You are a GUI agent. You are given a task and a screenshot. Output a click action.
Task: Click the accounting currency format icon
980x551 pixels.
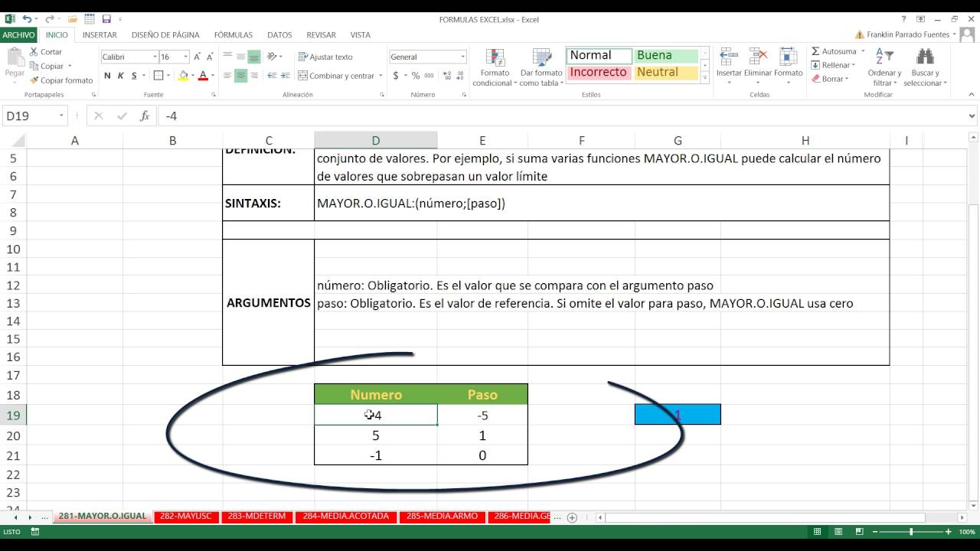[x=396, y=76]
